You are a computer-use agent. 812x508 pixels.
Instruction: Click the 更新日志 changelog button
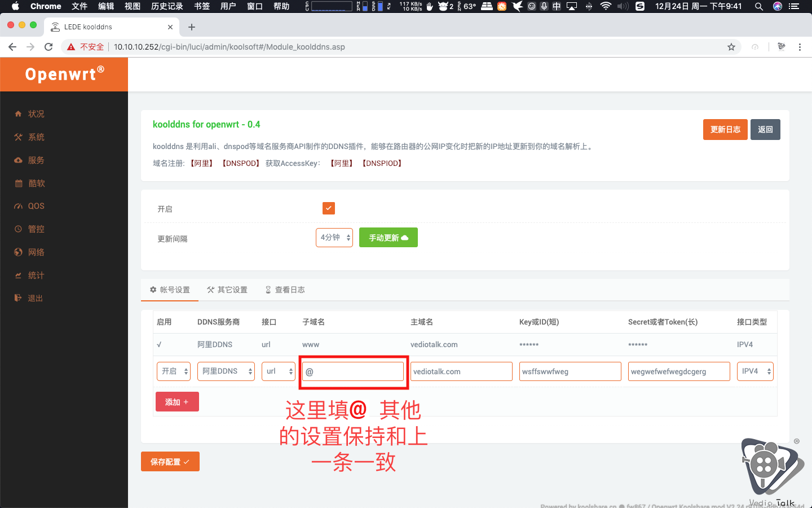coord(725,129)
